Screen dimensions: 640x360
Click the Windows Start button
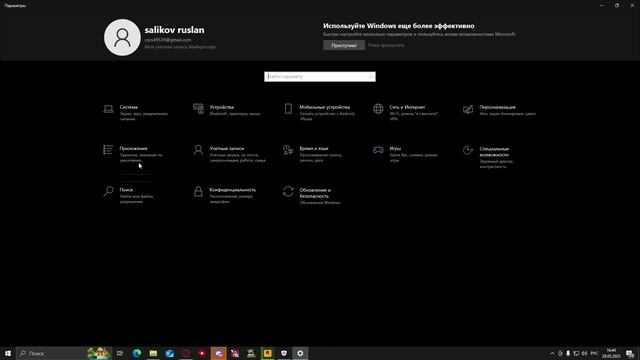(8, 353)
